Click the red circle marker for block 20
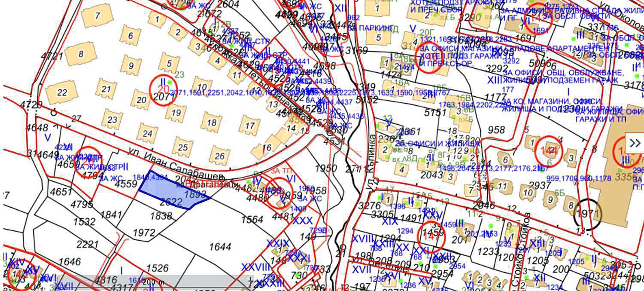644x291 pixels. (163, 90)
